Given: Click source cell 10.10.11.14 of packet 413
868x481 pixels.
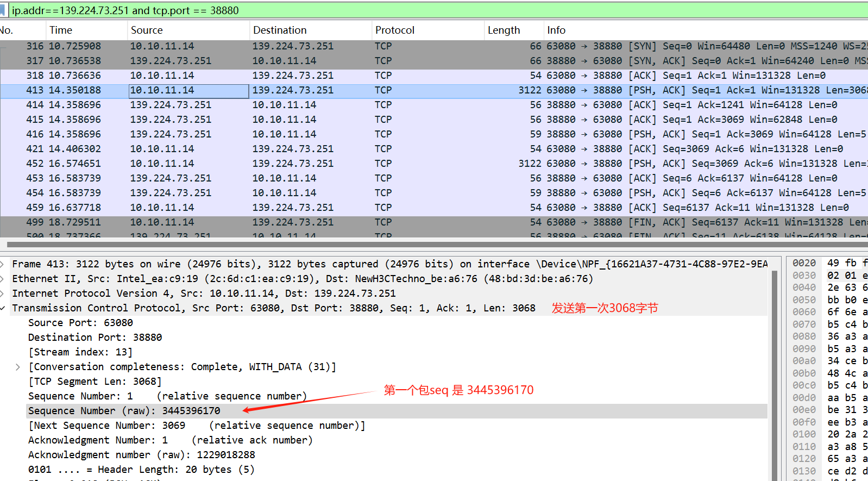Looking at the screenshot, I should (188, 90).
